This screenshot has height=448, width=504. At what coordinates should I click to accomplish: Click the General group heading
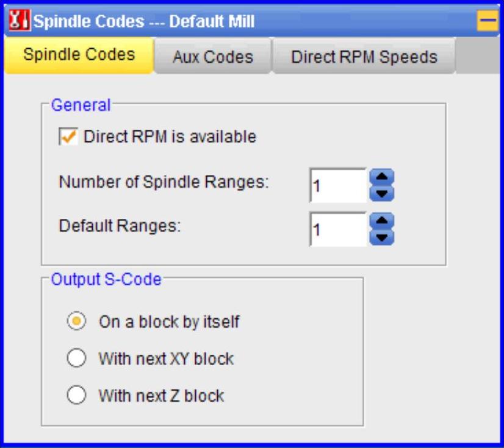point(81,105)
